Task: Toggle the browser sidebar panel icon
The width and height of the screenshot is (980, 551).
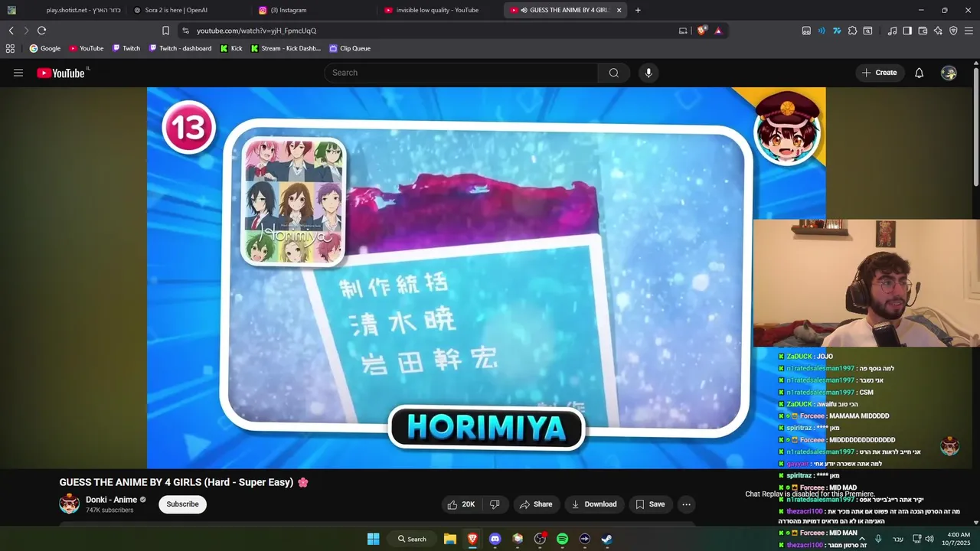Action: click(907, 31)
